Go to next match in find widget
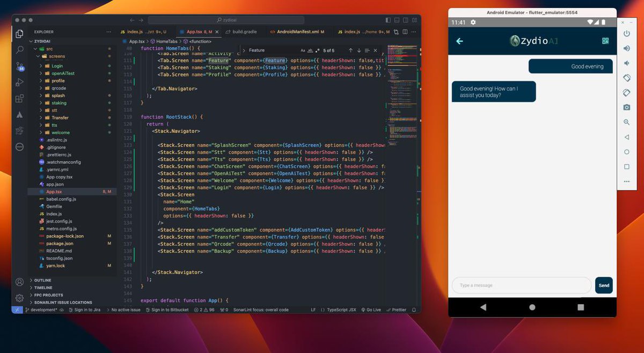 click(x=359, y=51)
